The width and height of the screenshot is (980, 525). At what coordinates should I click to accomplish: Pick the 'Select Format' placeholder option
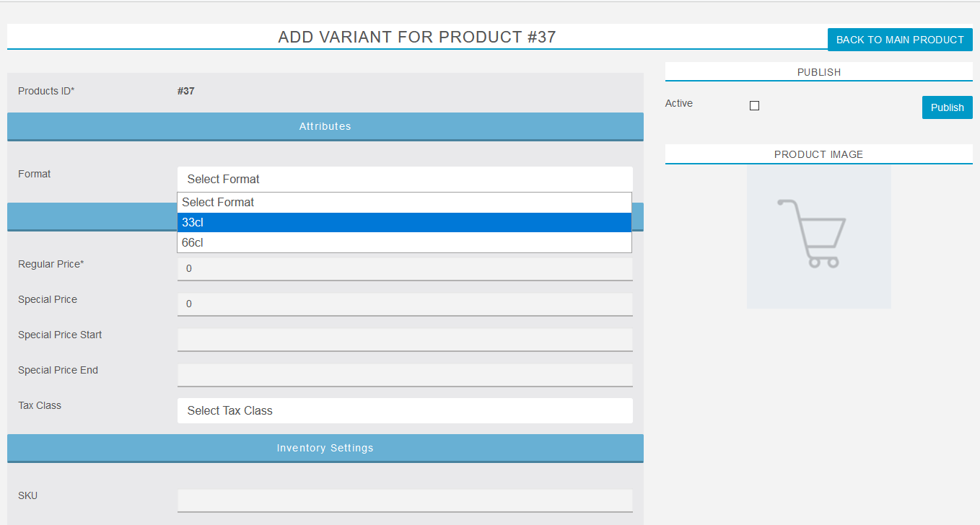click(x=404, y=203)
